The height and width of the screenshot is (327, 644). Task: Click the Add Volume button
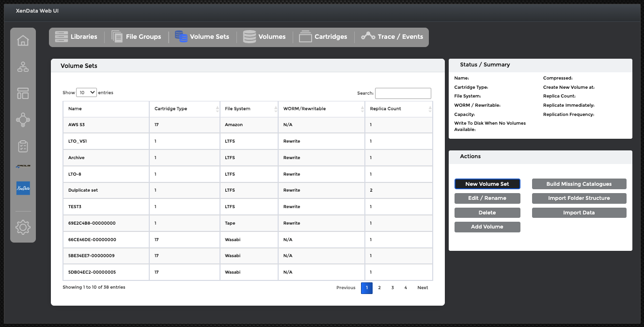487,227
